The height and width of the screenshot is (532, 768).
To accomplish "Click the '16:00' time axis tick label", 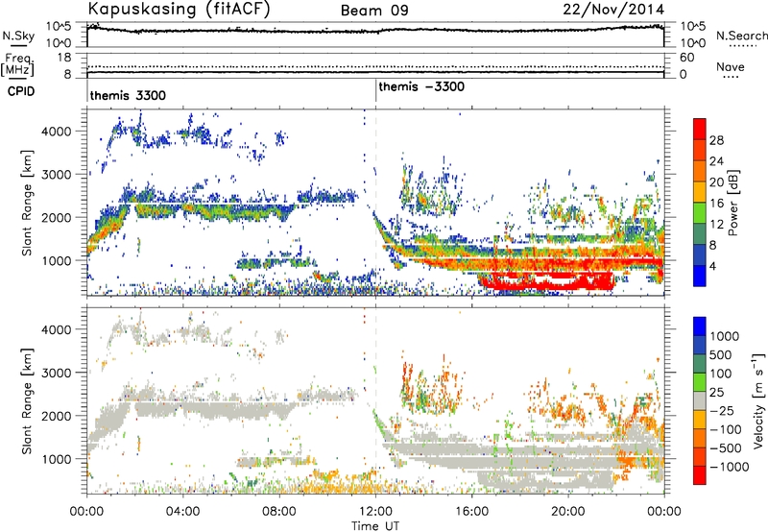I will tap(471, 512).
